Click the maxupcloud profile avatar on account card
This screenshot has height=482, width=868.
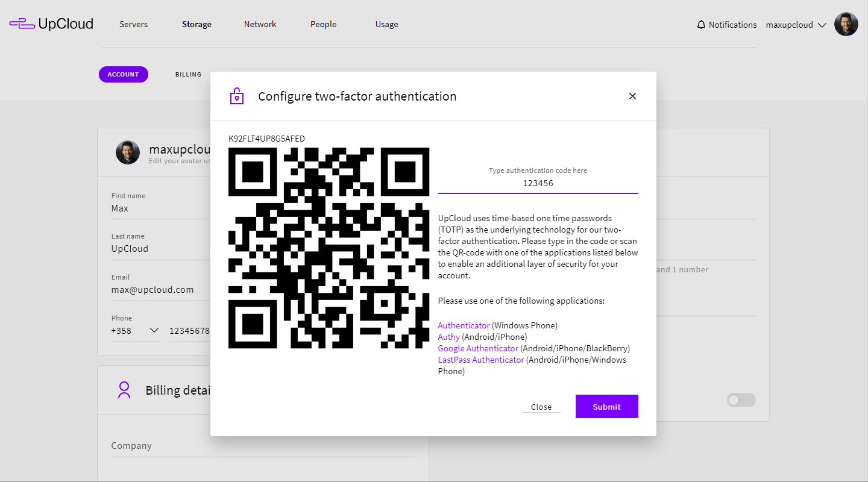[128, 153]
